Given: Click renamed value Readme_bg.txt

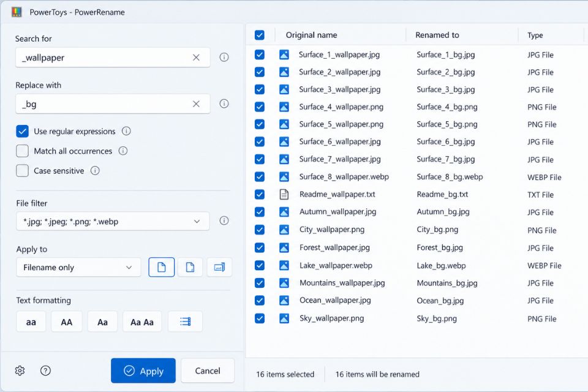Looking at the screenshot, I should click(442, 194).
